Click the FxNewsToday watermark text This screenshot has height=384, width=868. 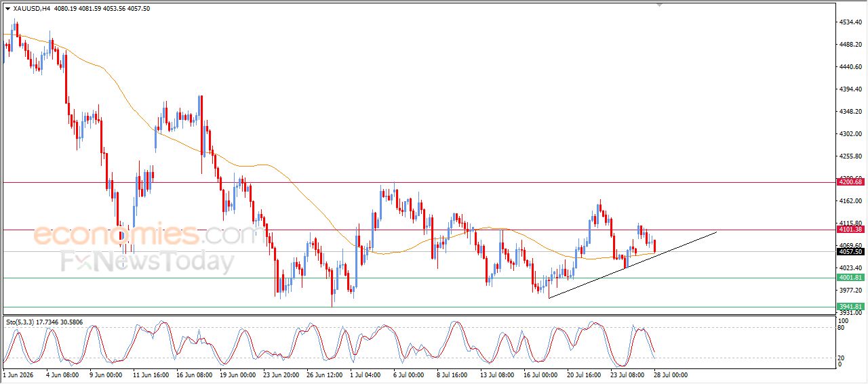tap(148, 261)
